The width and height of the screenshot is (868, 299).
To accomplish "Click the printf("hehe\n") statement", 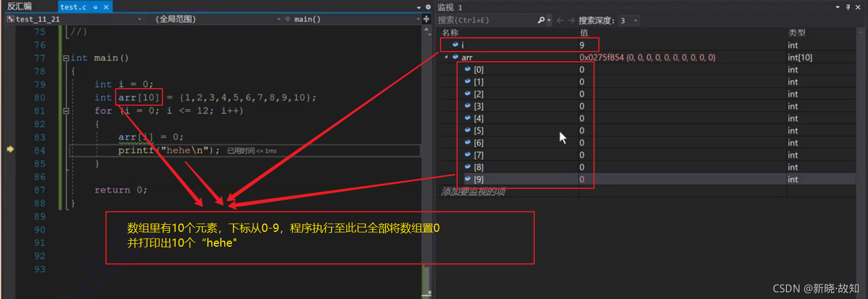I will (169, 150).
